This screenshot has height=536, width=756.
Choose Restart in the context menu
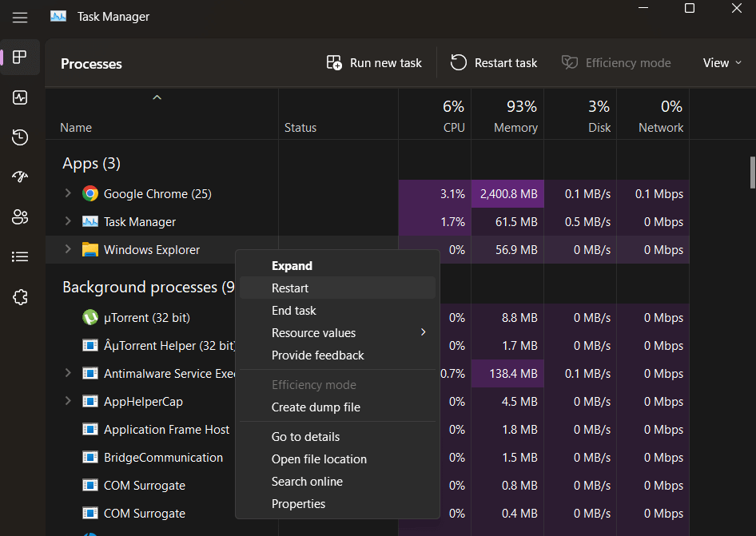click(337, 288)
